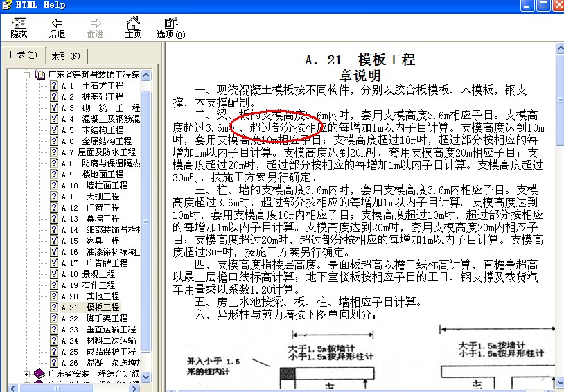Collapse the 广东省建筑与装饰工程综 book node
The height and width of the screenshot is (392, 564).
pyautogui.click(x=26, y=75)
